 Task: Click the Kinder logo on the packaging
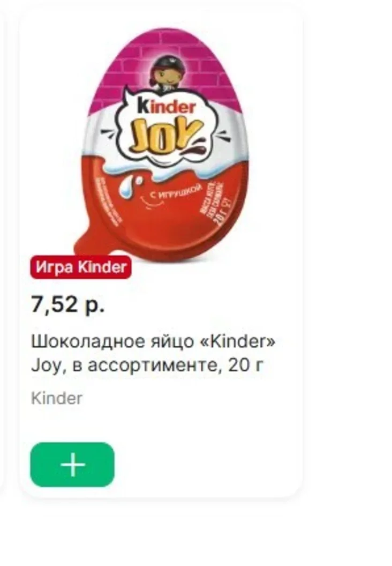(x=166, y=107)
